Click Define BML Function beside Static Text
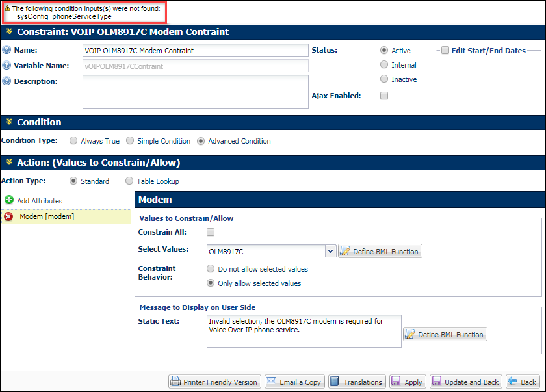Screen dimensions: 546x392 tap(445, 334)
